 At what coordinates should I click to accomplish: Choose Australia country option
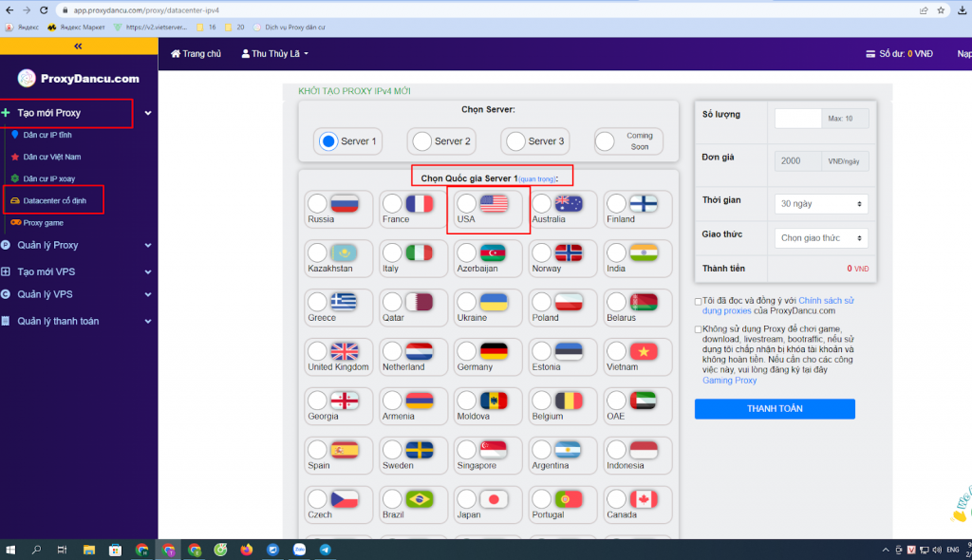(x=562, y=209)
